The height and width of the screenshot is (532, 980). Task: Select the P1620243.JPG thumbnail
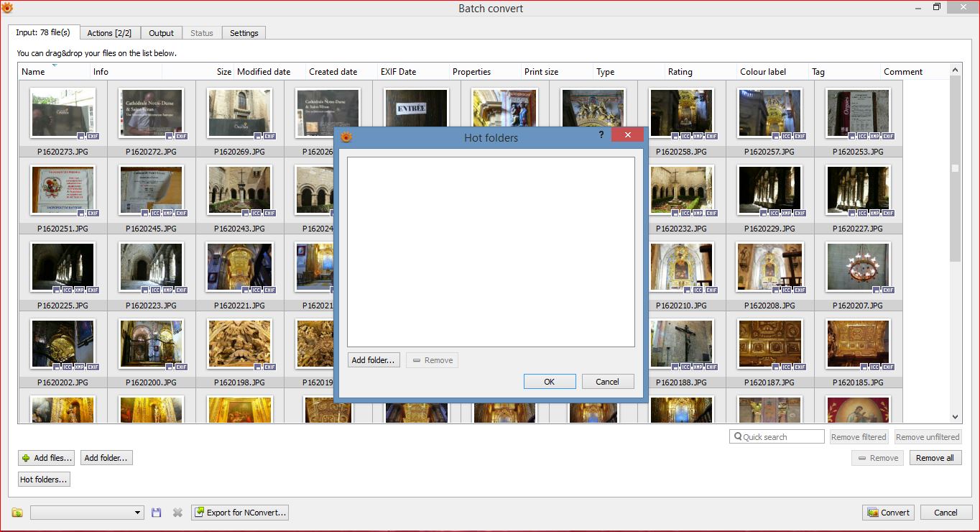pos(239,190)
